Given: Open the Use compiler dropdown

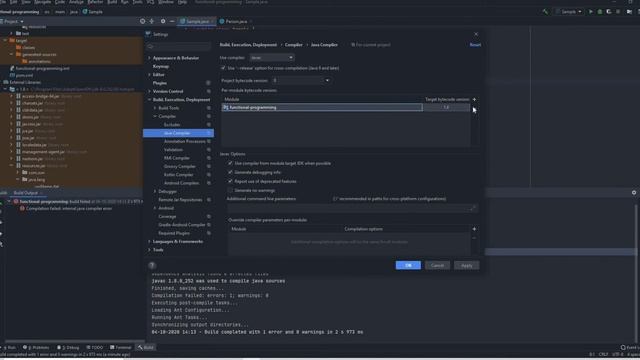Looking at the screenshot, I should click(x=271, y=58).
